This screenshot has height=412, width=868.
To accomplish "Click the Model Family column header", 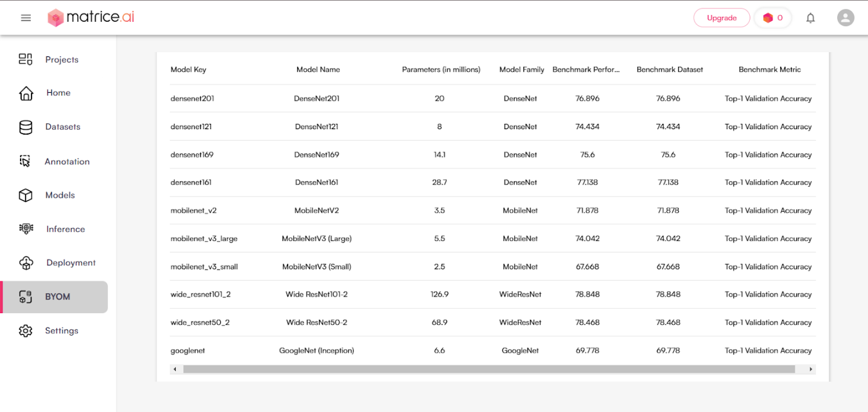I will (522, 70).
